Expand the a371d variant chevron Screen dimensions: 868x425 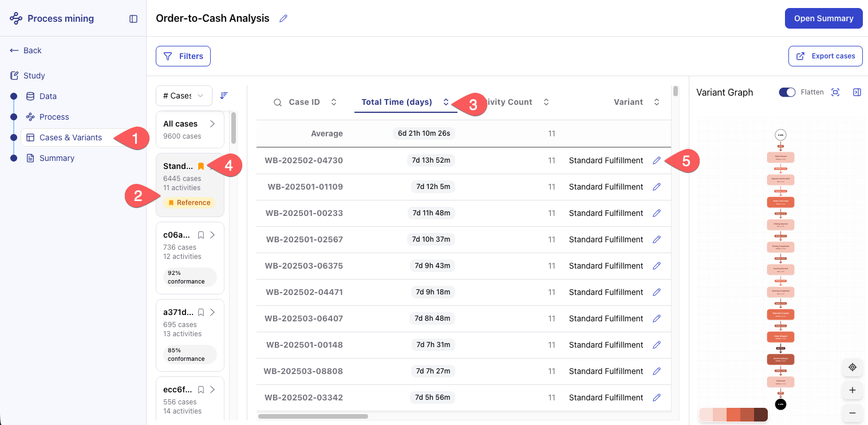tap(212, 312)
